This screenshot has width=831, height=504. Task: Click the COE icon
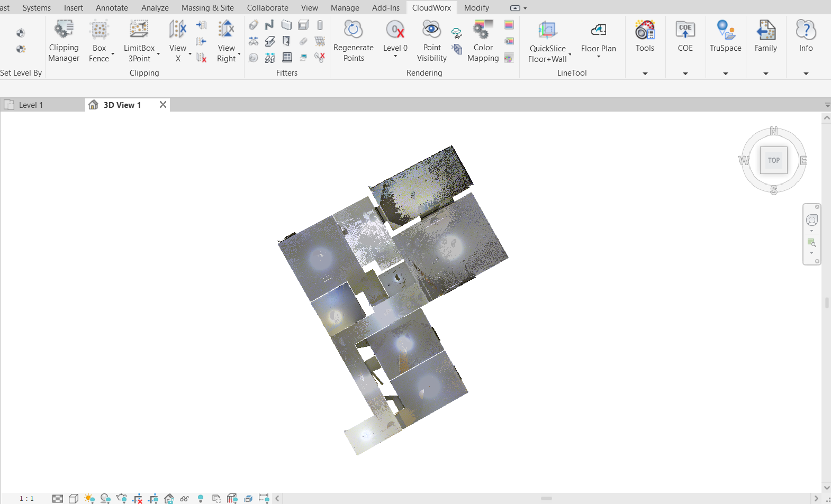(x=685, y=30)
